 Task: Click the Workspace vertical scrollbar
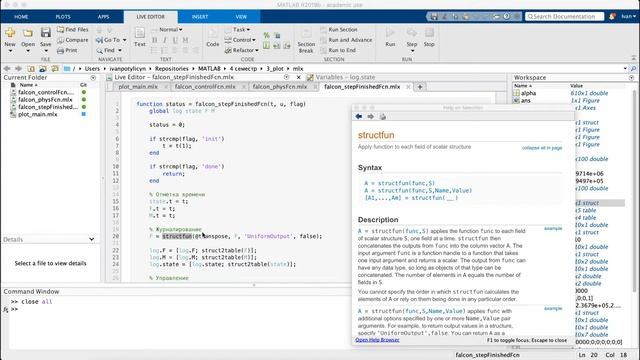[x=635, y=191]
